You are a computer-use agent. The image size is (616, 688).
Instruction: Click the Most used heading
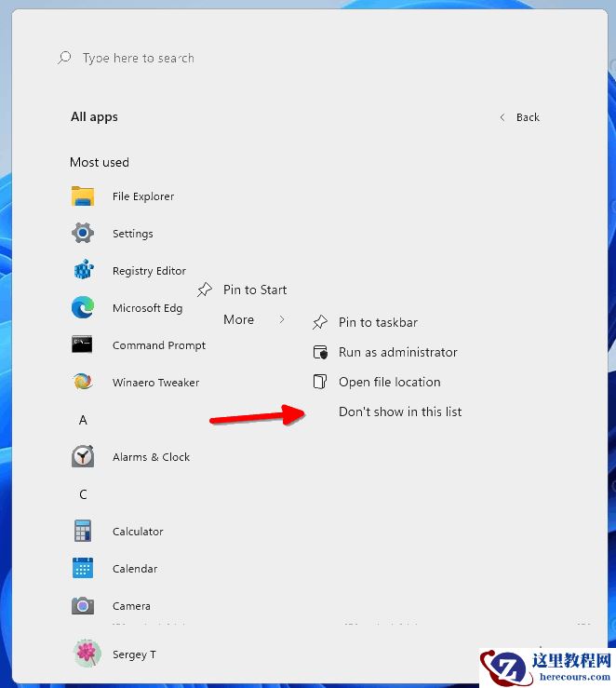point(99,162)
